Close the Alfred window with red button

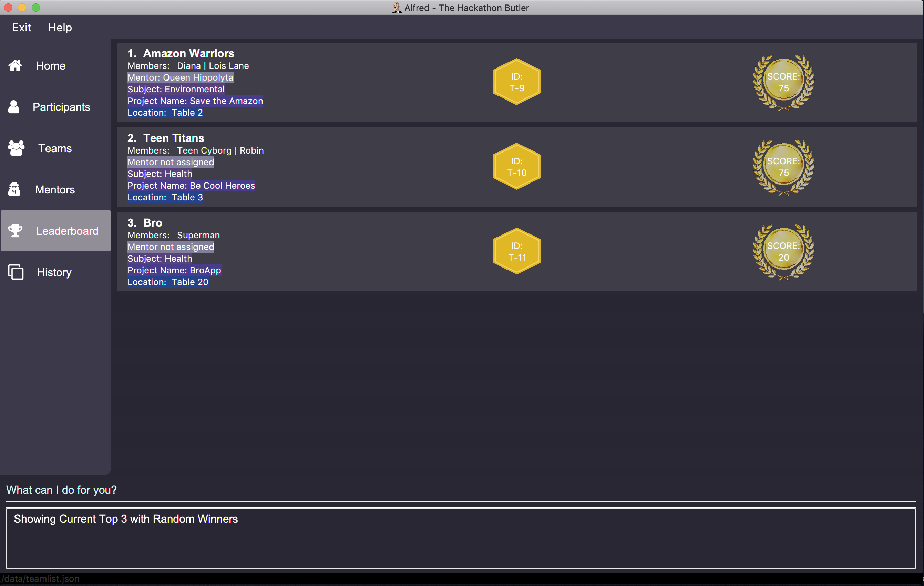click(9, 8)
